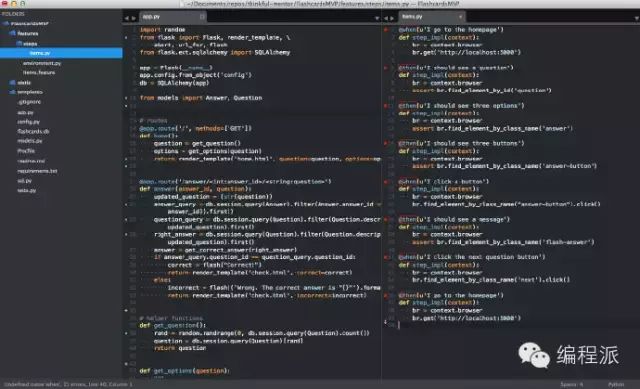Click assert line containing 'flash-answer'

click(x=503, y=242)
